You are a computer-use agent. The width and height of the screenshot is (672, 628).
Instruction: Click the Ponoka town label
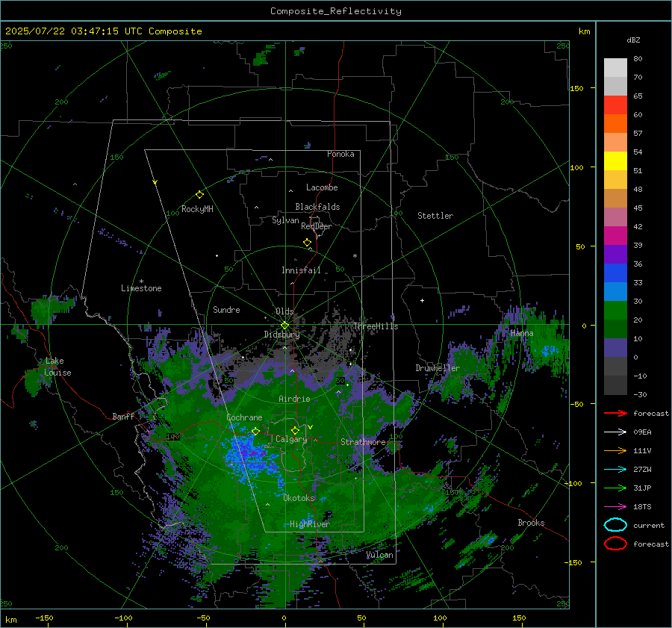[340, 154]
